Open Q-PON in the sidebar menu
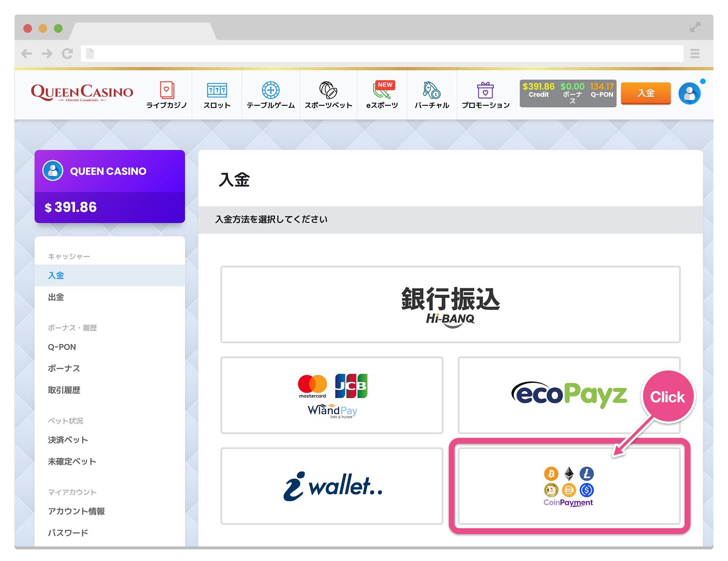728x561 pixels. click(x=110, y=347)
